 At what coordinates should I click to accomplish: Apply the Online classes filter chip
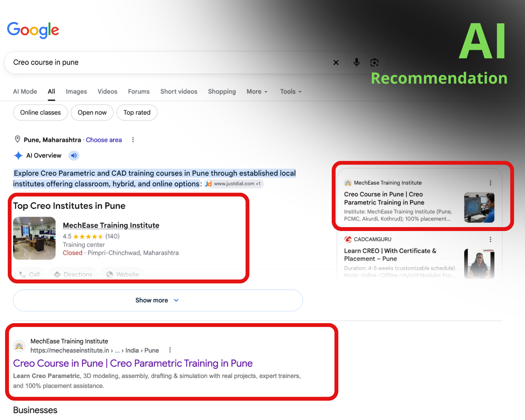(40, 113)
